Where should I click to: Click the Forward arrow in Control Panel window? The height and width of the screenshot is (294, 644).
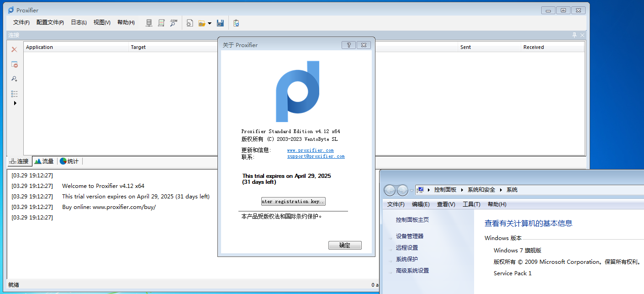(402, 190)
